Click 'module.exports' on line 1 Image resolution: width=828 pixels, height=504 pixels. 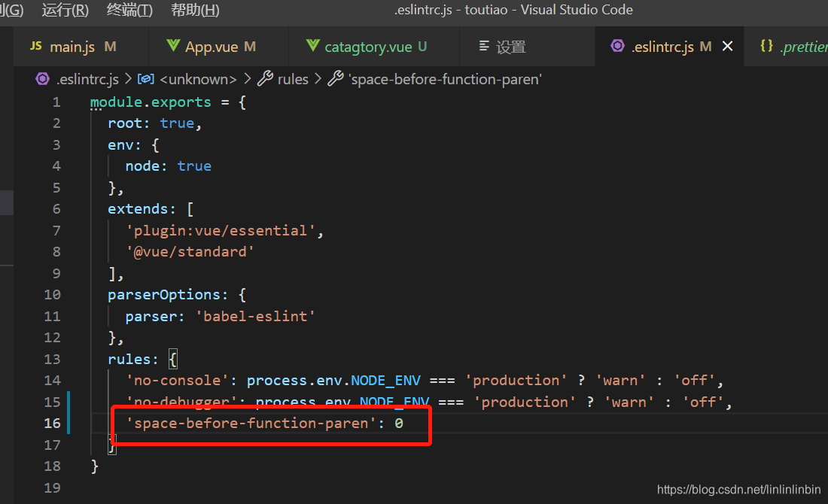pos(151,102)
